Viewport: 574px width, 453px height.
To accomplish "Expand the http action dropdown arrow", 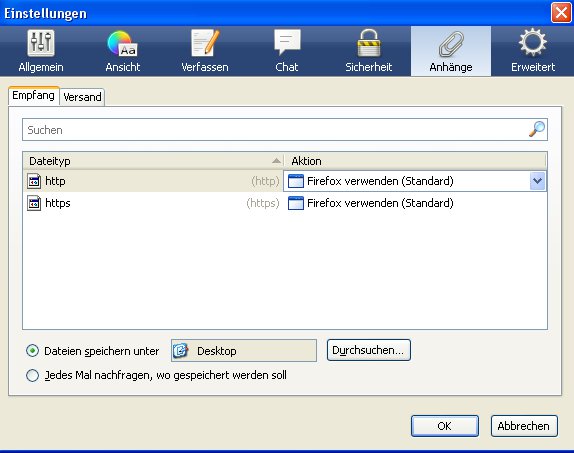I will click(x=537, y=181).
